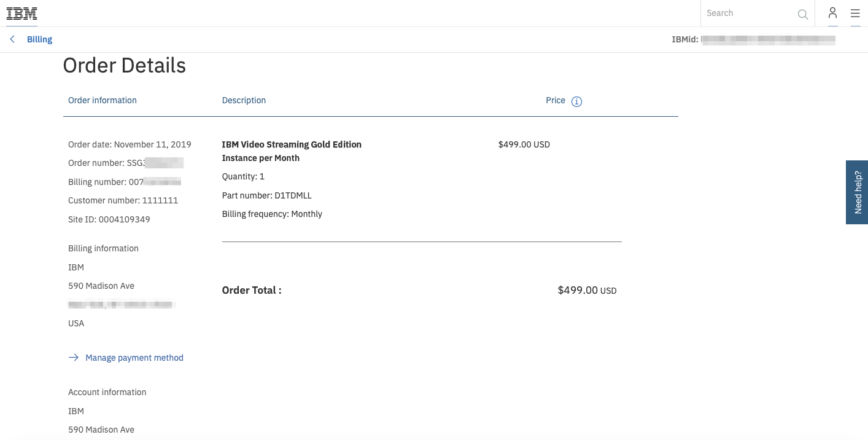This screenshot has height=440, width=868.
Task: Click Quantity: 1
Action: coord(243,176)
